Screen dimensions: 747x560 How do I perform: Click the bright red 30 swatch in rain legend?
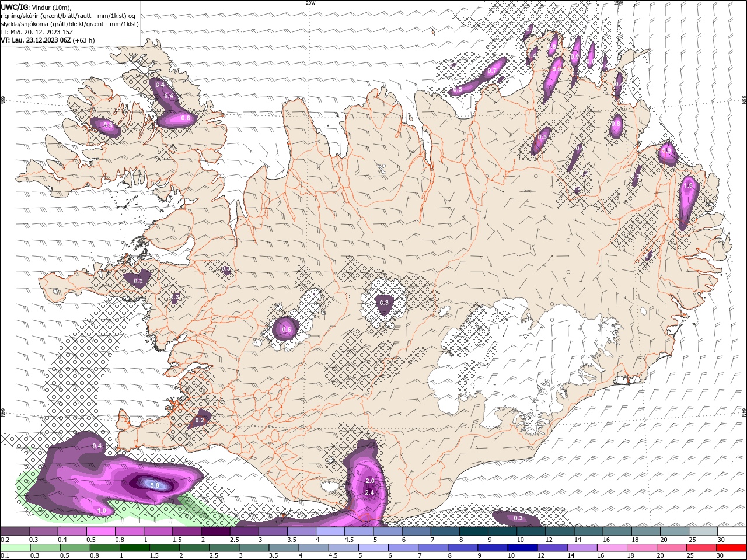(731, 547)
